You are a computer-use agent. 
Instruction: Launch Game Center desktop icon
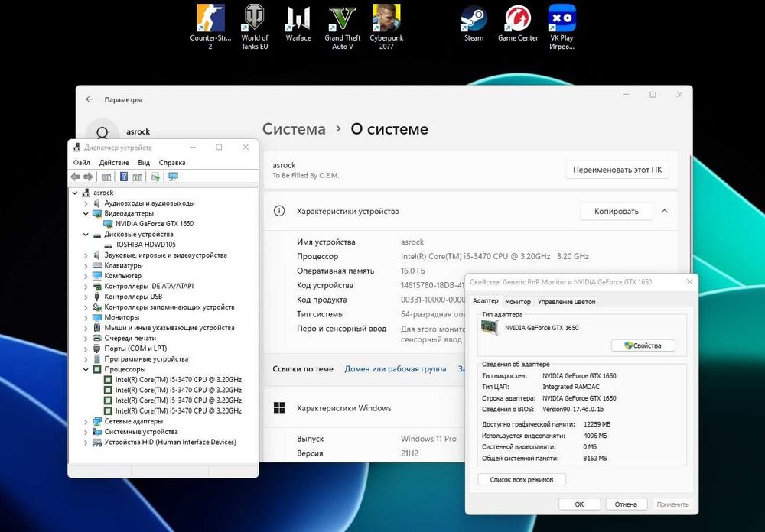click(518, 24)
